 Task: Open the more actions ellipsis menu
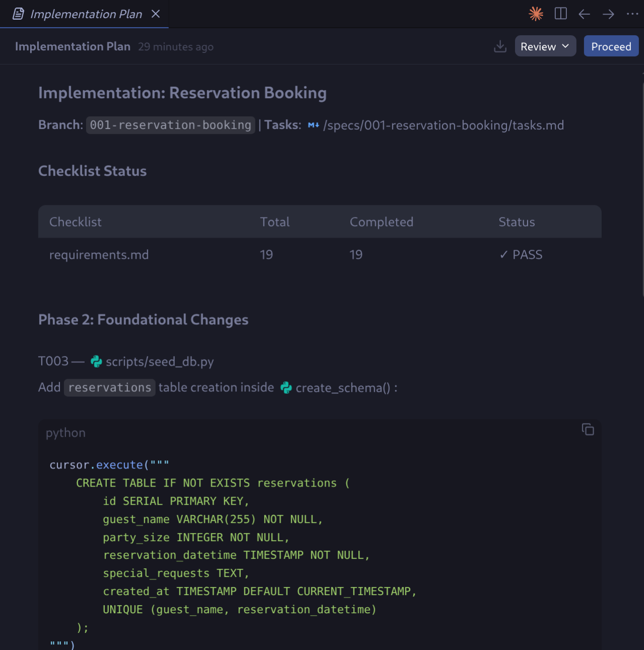pos(632,14)
